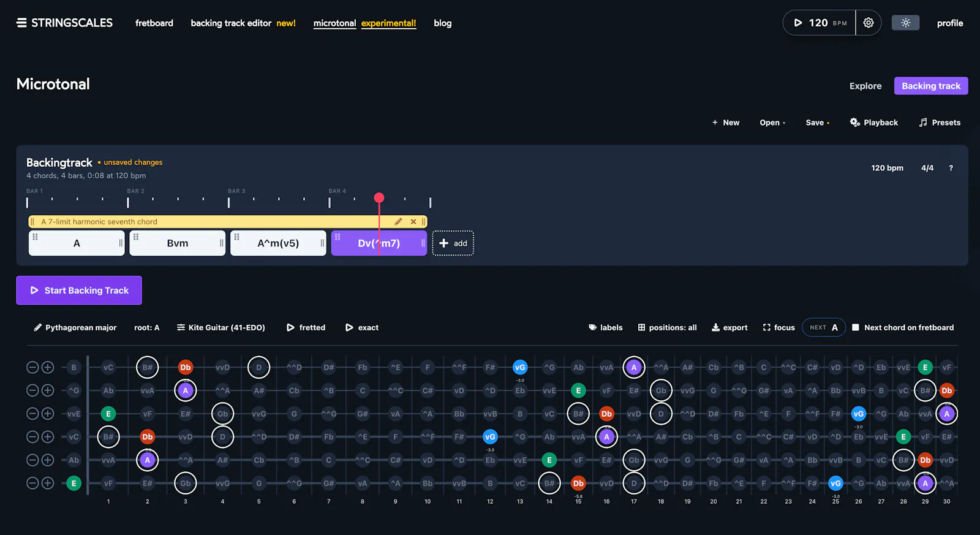Click left handle of yellow annotation
The image size is (980, 535).
[32, 222]
